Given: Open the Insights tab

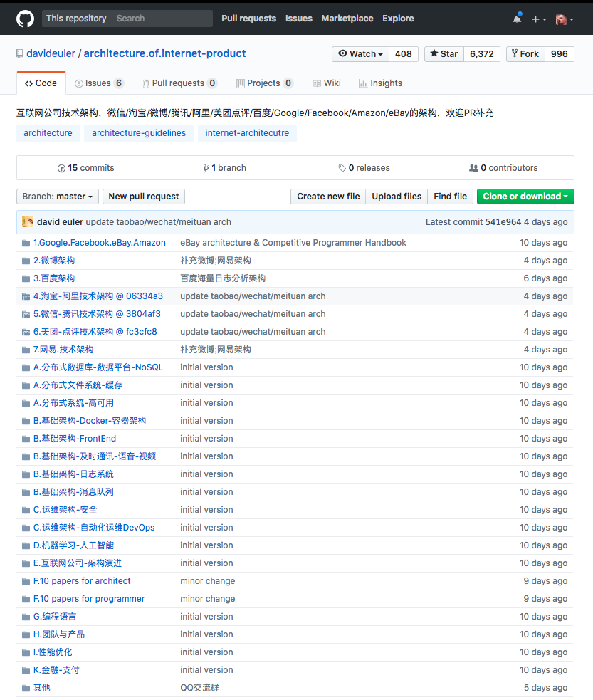Looking at the screenshot, I should coord(380,83).
